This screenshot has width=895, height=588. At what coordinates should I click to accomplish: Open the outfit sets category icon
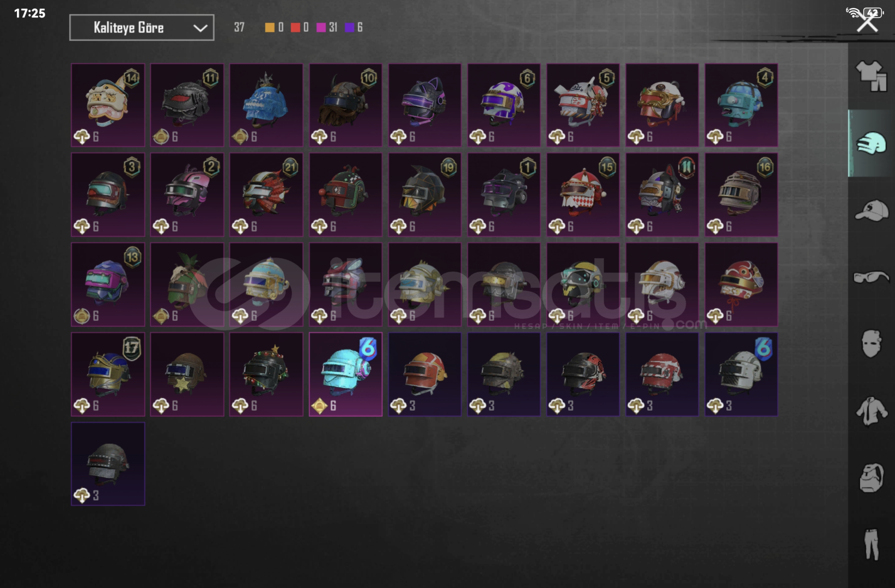click(x=871, y=76)
